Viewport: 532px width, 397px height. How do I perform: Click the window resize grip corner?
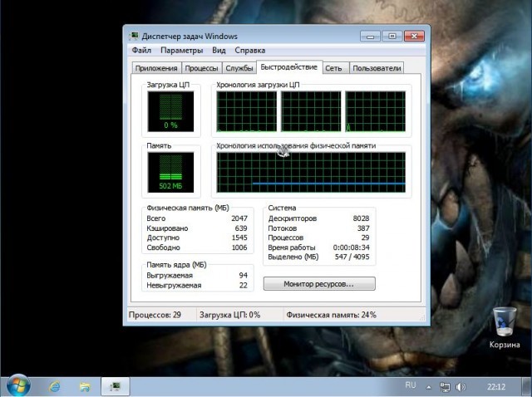422,317
